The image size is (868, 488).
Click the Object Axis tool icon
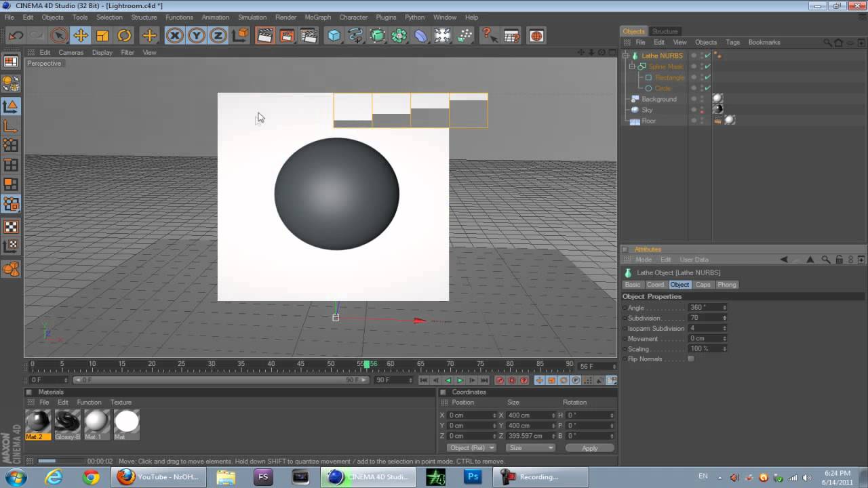(x=11, y=125)
